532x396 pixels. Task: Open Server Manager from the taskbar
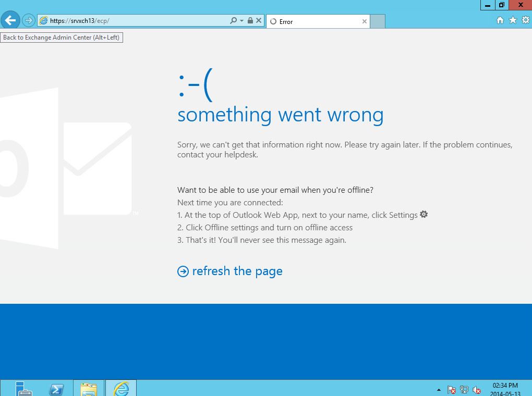pyautogui.click(x=23, y=389)
